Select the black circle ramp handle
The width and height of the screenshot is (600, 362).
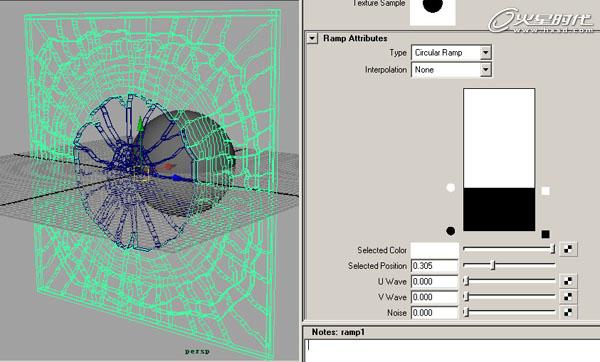pyautogui.click(x=451, y=231)
